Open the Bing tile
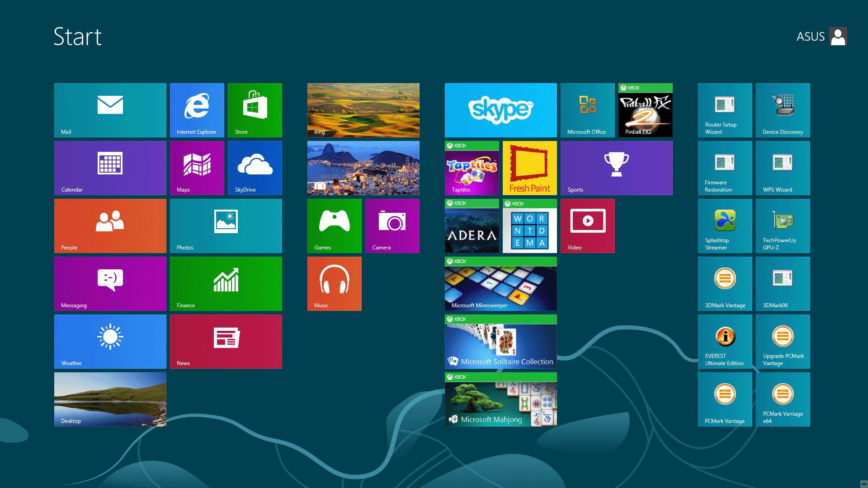868x488 pixels. point(363,110)
